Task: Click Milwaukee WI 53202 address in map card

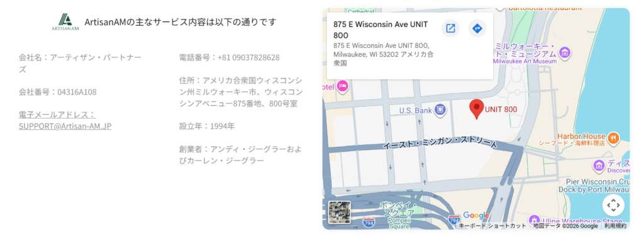Action: pyautogui.click(x=384, y=54)
